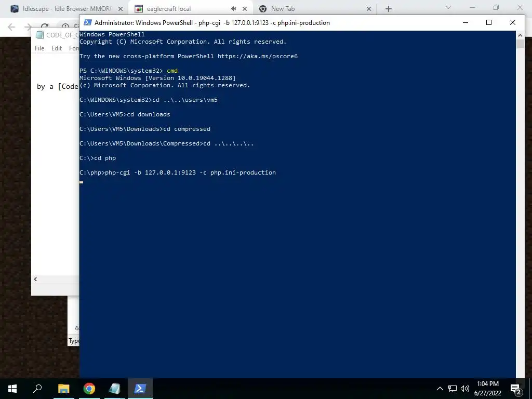Open volume control tray icon
Image resolution: width=532 pixels, height=399 pixels.
point(465,389)
